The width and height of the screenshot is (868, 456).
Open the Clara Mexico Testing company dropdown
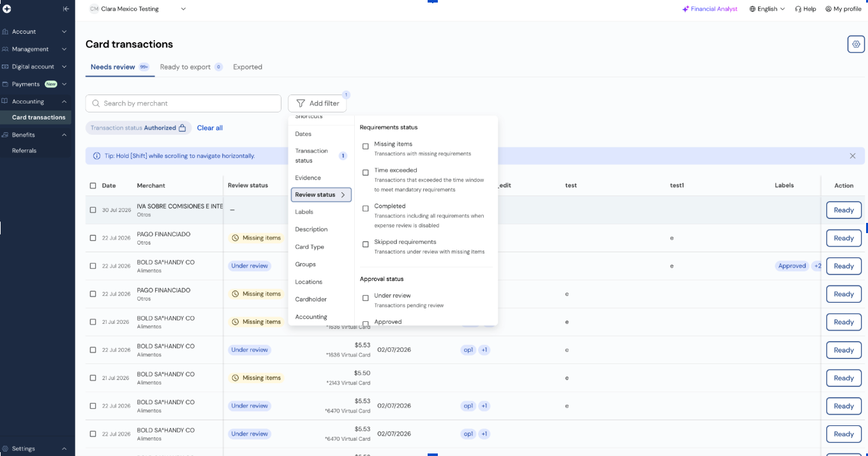[138, 9]
